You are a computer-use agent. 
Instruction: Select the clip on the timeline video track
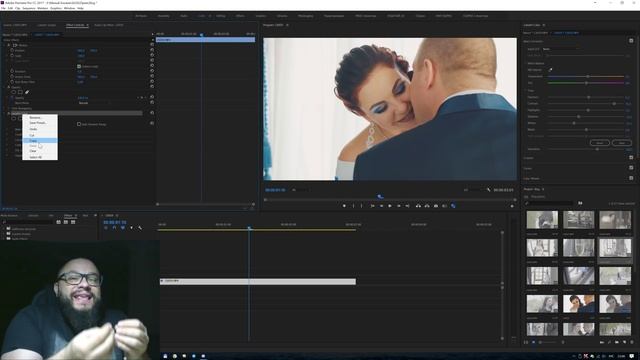pos(258,282)
